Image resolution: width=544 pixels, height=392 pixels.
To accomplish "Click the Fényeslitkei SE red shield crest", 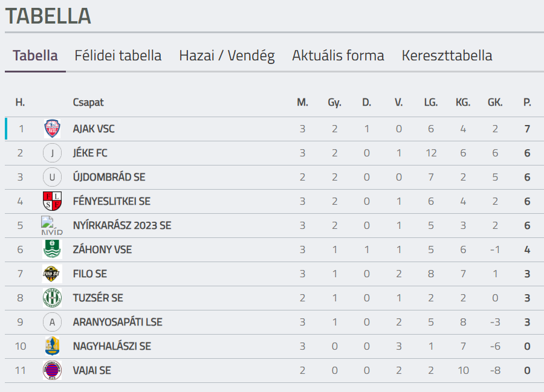I will point(53,201).
